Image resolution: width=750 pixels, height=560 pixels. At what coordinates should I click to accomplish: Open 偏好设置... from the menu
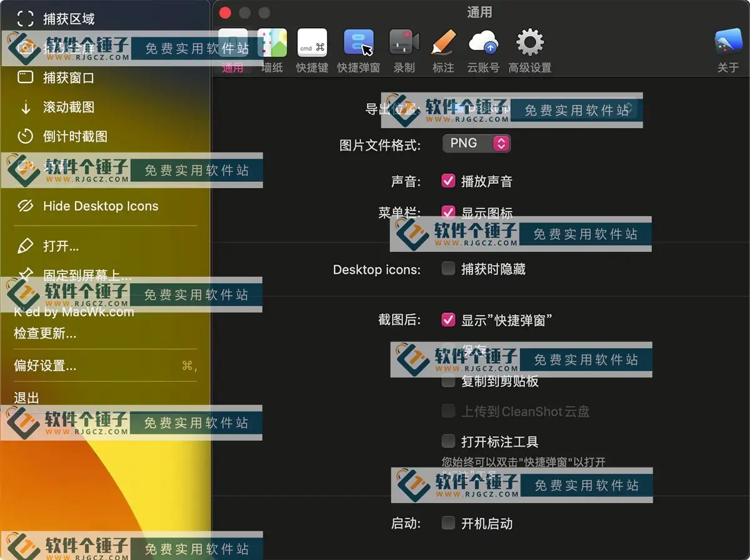point(105,366)
